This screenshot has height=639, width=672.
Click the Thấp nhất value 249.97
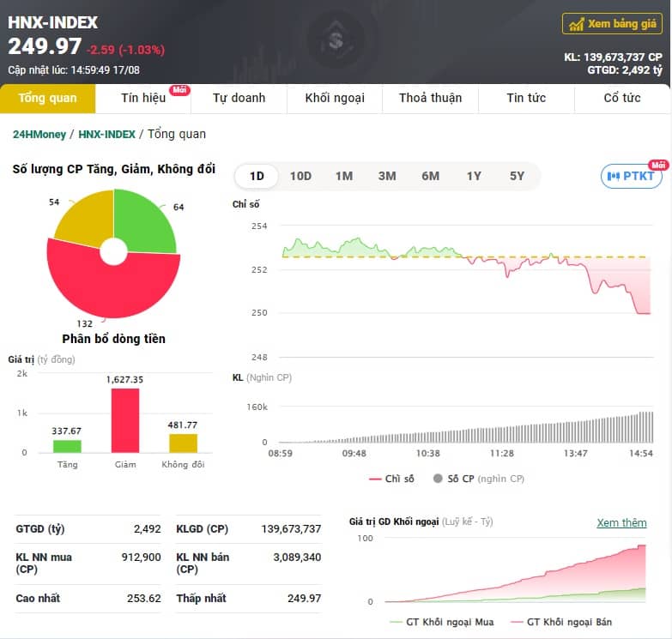point(304,599)
